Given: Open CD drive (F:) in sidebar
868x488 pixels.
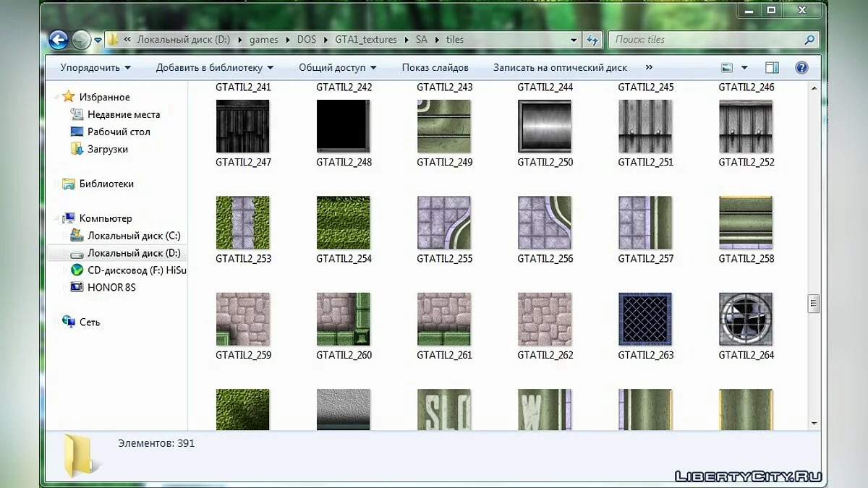Looking at the screenshot, I should (136, 270).
